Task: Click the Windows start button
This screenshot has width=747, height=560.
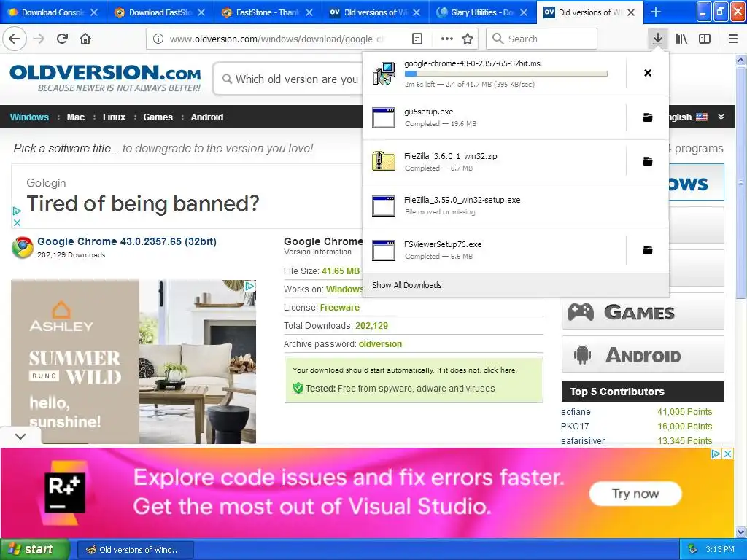Action: coord(35,549)
